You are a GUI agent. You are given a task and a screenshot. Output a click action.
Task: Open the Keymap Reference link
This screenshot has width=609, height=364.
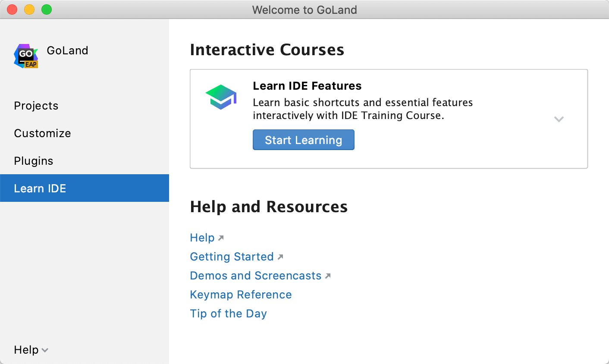coord(241,294)
